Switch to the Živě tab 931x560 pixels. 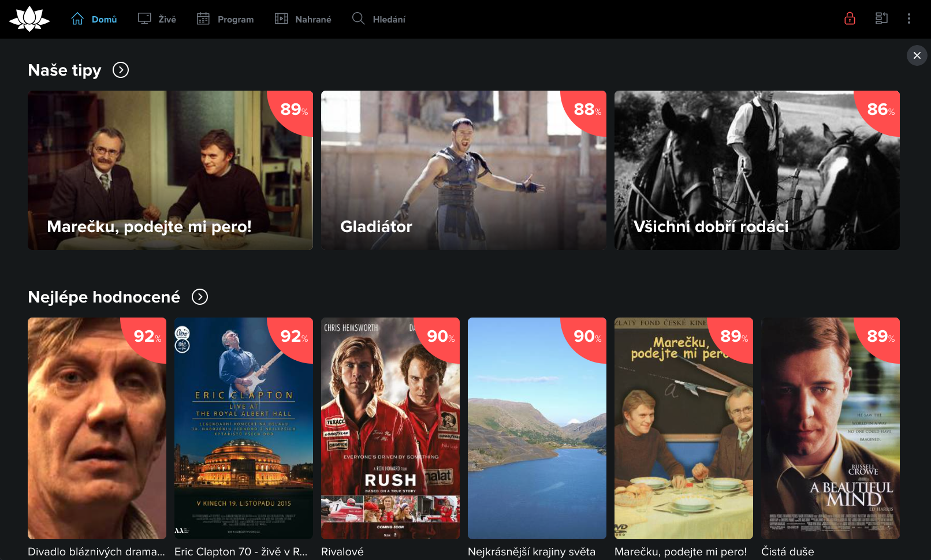(x=157, y=19)
